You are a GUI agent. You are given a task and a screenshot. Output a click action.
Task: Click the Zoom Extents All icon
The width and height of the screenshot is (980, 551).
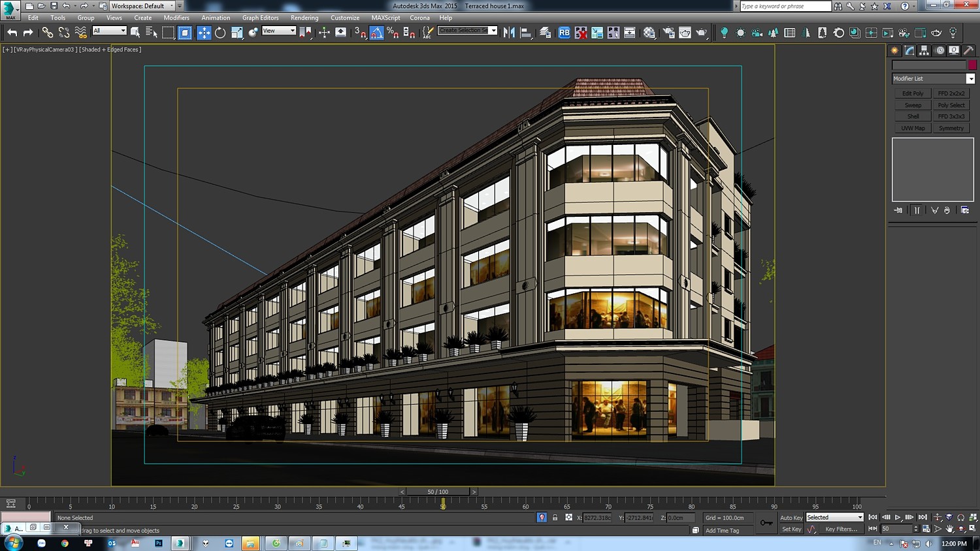click(973, 517)
